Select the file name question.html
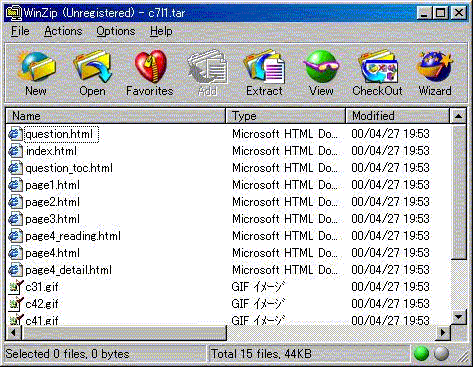 point(59,134)
